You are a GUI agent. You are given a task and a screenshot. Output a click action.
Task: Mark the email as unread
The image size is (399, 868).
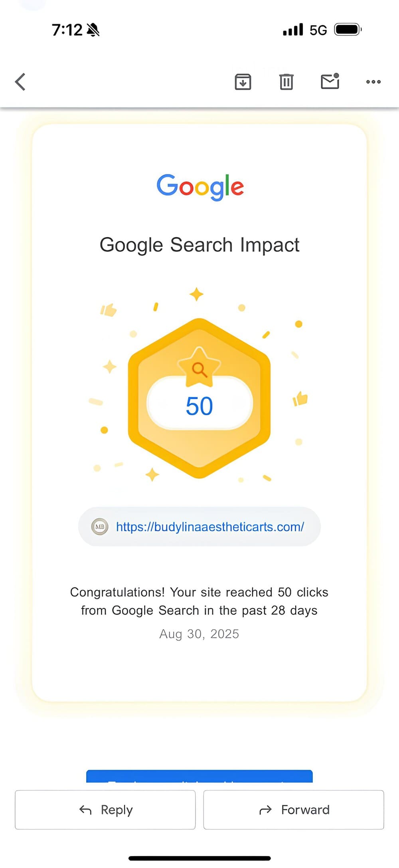pos(330,81)
